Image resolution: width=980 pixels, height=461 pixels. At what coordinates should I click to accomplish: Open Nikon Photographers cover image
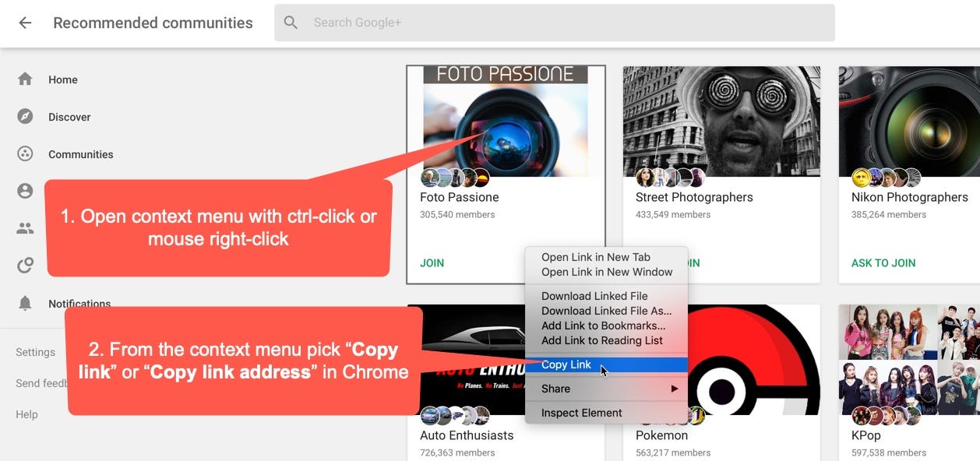pos(909,121)
